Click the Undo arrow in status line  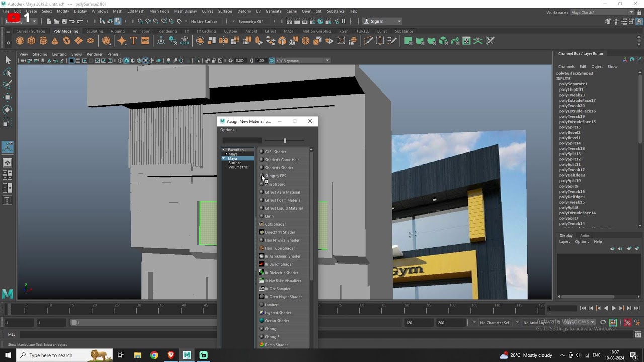(x=72, y=21)
